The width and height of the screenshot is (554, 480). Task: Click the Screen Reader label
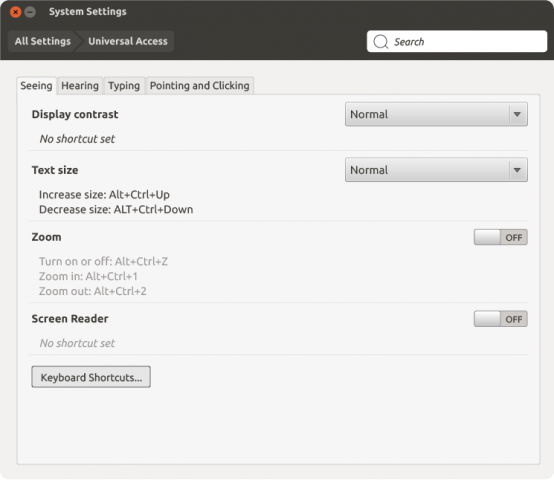point(70,319)
